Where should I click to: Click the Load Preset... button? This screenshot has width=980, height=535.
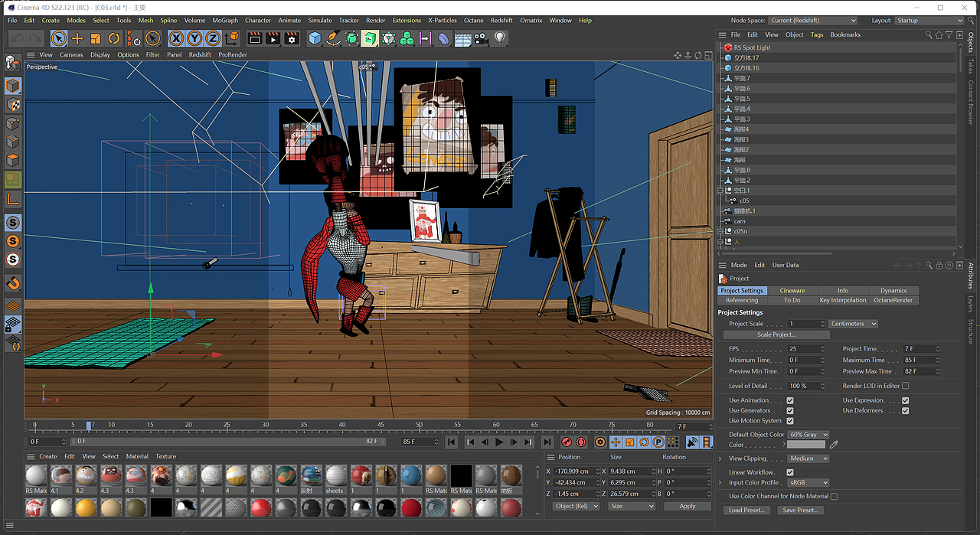[x=746, y=510]
